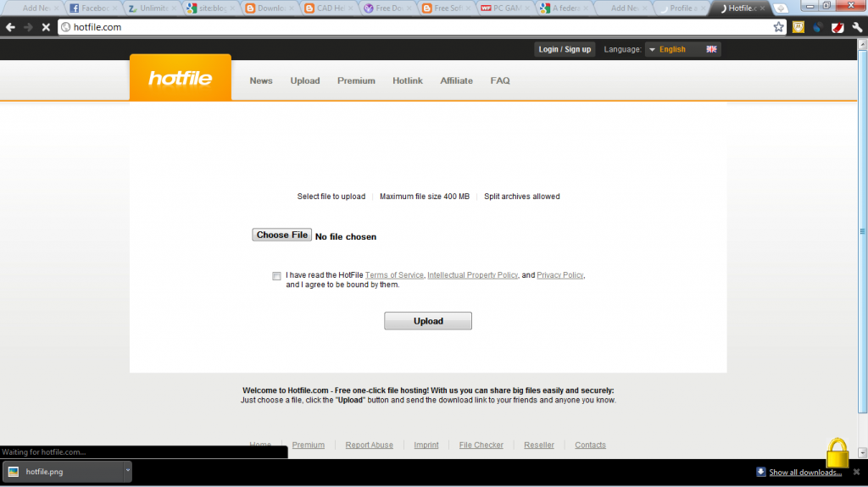The height and width of the screenshot is (487, 868).
Task: Open the Imprint footer link
Action: click(426, 445)
